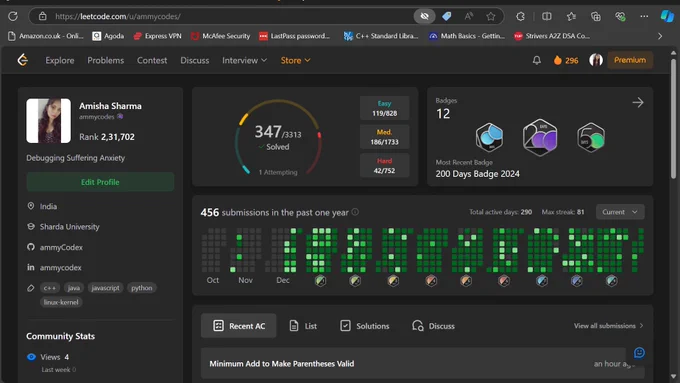Viewport: 680px width, 383px height.
Task: Open the ammyCodex GitHub link
Action: (x=61, y=247)
